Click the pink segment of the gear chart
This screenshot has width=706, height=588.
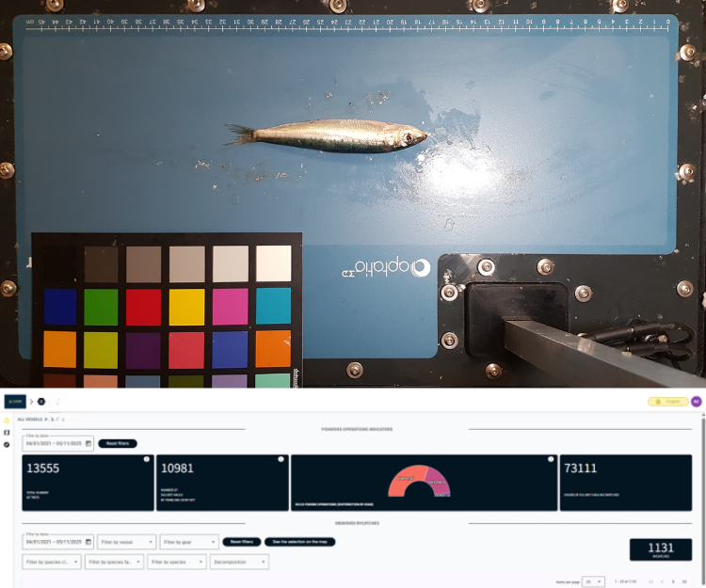(x=437, y=482)
